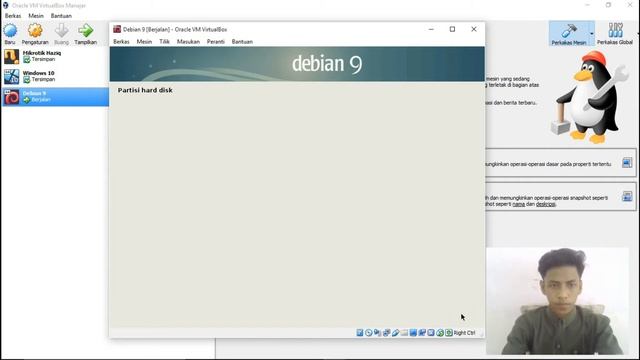
Task: Open Bantuan menu in the VirtualBox Manager
Action: click(61, 16)
